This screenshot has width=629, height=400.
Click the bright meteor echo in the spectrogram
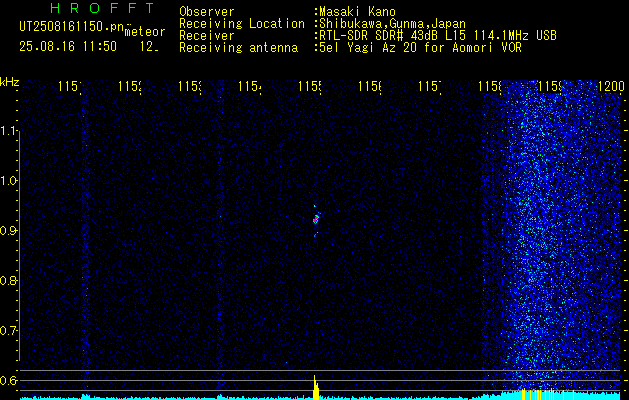pos(316,219)
